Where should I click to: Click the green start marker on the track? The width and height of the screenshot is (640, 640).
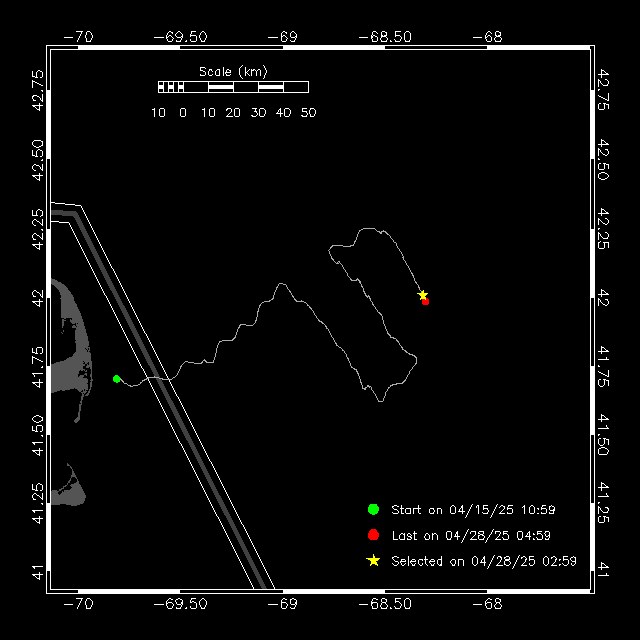[x=117, y=378]
